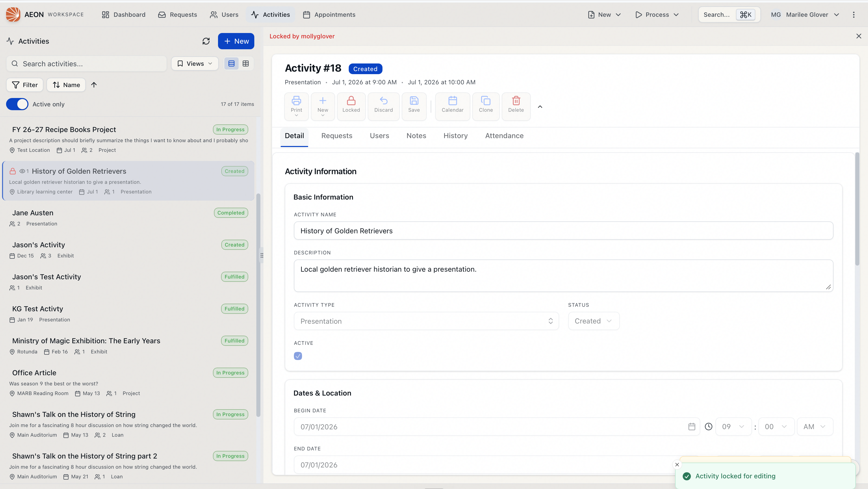
Task: Open the Process dropdown menu
Action: pos(657,14)
